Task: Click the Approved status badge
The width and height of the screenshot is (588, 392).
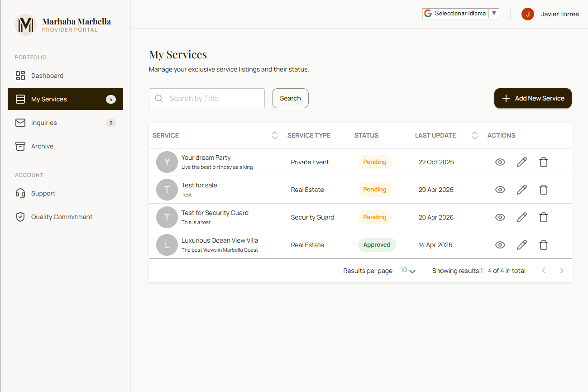Action: [x=377, y=245]
